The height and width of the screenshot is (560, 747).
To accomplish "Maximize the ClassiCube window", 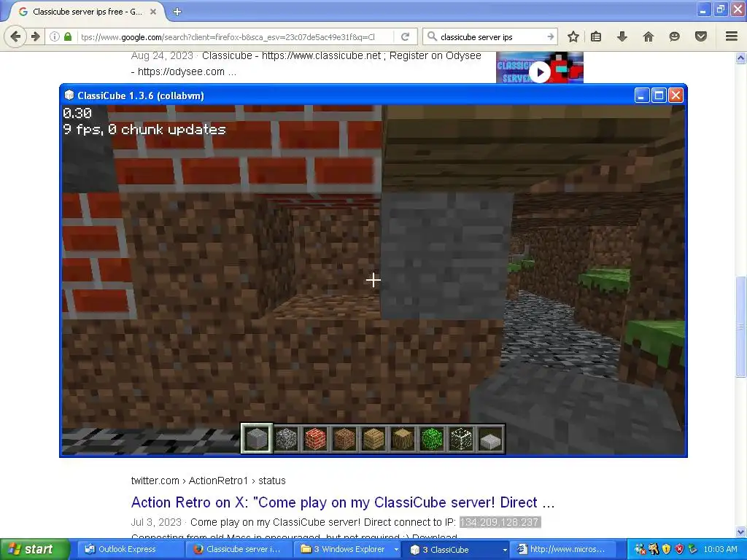I will (x=659, y=96).
